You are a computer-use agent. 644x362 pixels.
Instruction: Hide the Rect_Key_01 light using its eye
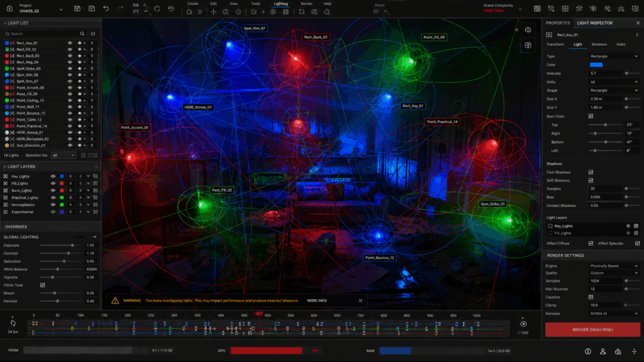[70, 43]
